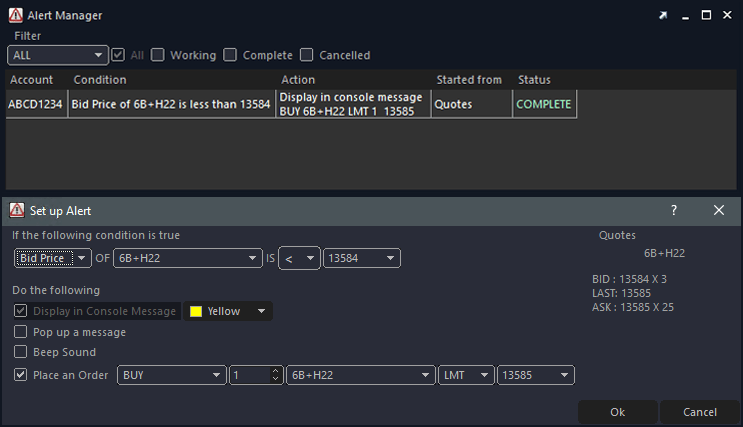Minimize the Alert Manager window
This screenshot has width=743, height=427.
685,16
